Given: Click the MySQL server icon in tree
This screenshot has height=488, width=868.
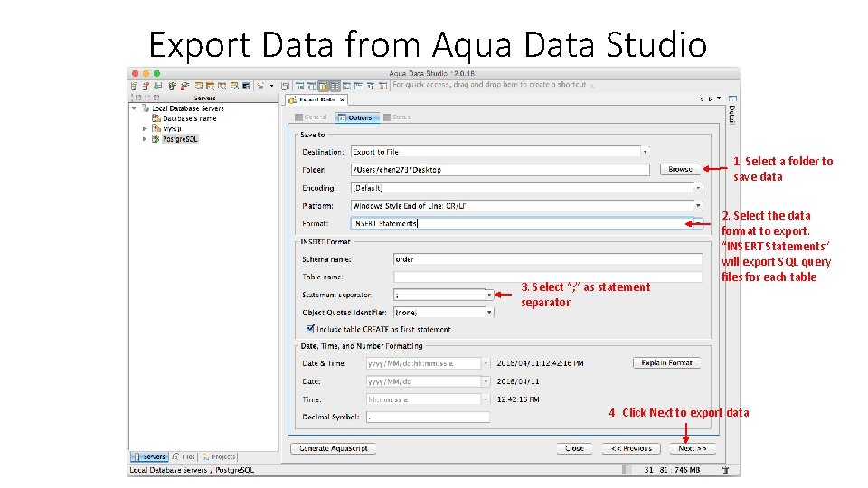Looking at the screenshot, I should (x=156, y=128).
